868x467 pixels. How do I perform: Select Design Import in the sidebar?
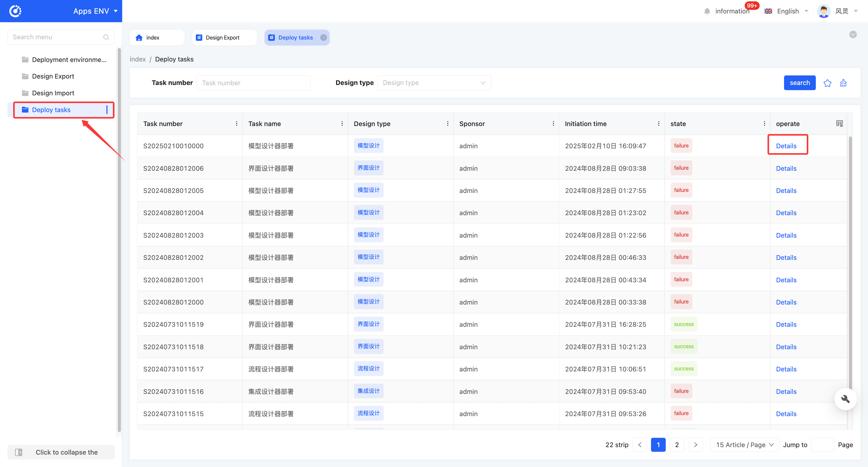point(53,93)
